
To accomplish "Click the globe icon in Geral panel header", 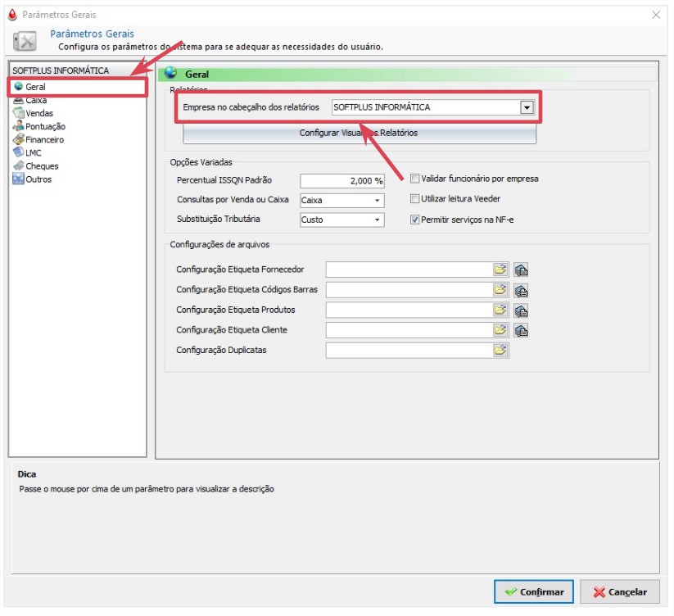I will coord(170,73).
